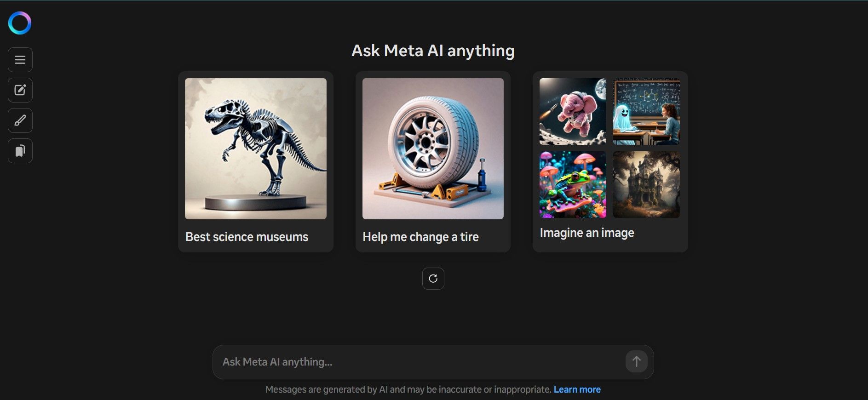
Task: Click the Meta AI logo
Action: coord(20,23)
